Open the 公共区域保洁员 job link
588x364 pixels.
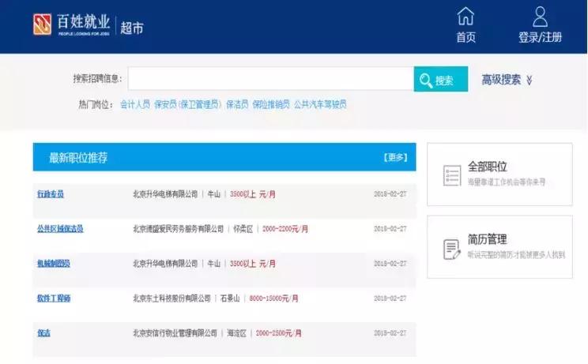pos(60,229)
